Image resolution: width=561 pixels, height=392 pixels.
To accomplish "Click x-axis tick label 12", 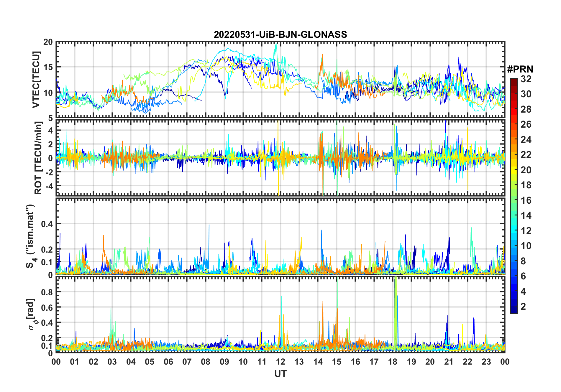I will pos(280,362).
